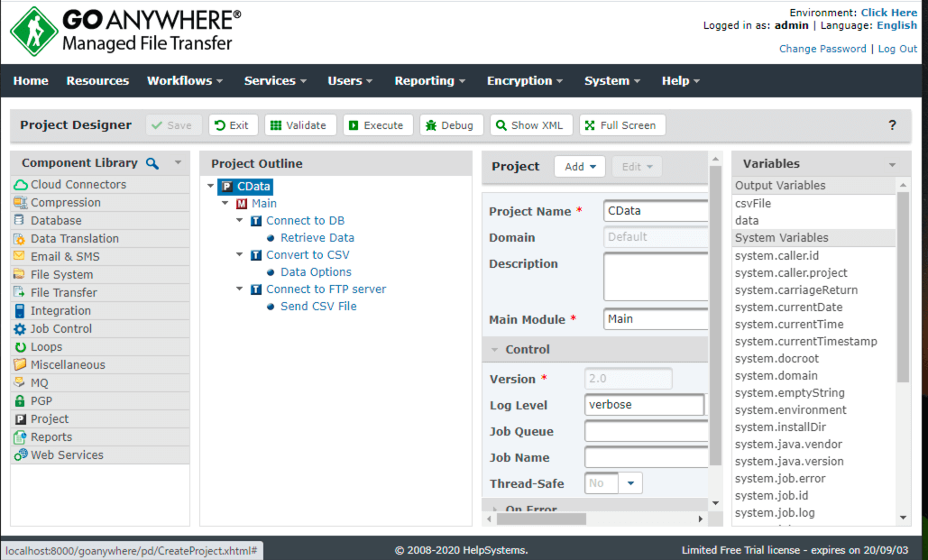Go to the Home page
The height and width of the screenshot is (560, 928).
pyautogui.click(x=31, y=80)
